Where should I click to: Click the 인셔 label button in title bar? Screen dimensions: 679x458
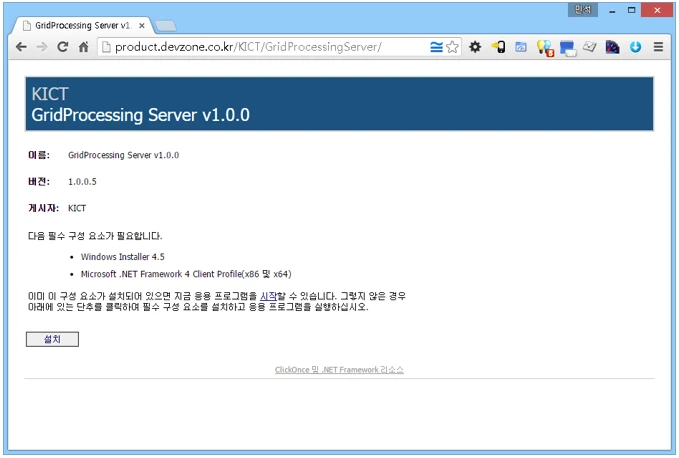point(583,10)
